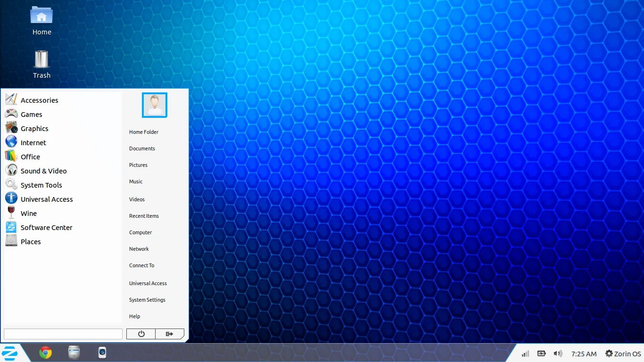Open the Software Center icon
Image resolution: width=644 pixels, height=362 pixels.
click(11, 227)
